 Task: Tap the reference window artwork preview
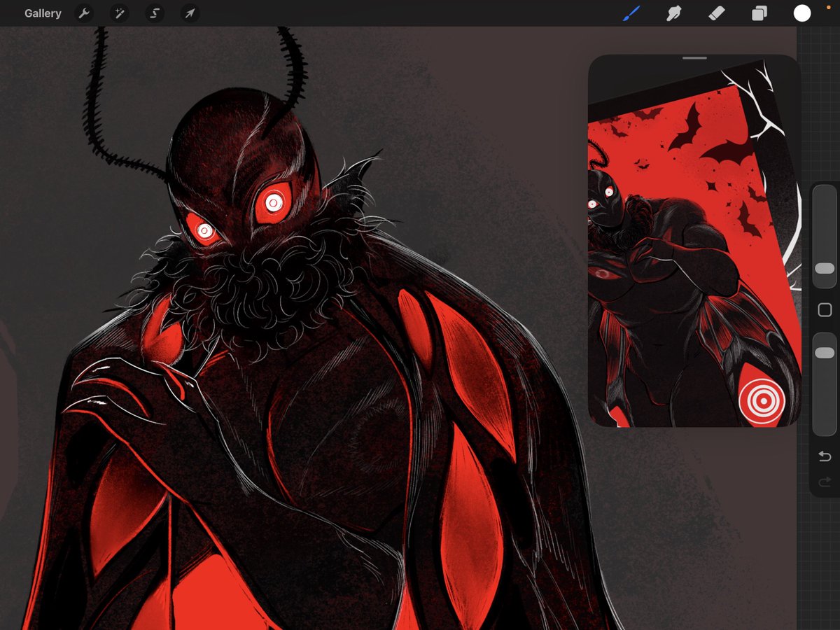(694, 244)
